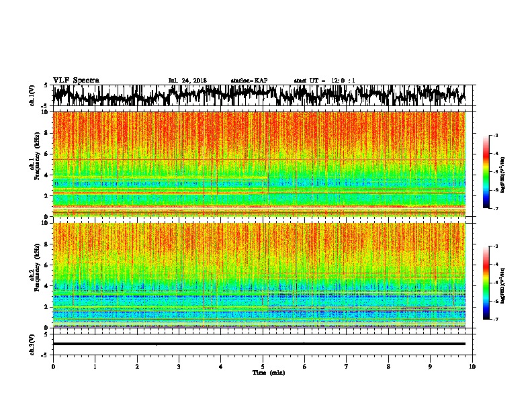Click the "Time (min)" axis label
The image size is (532, 411).
269,373
